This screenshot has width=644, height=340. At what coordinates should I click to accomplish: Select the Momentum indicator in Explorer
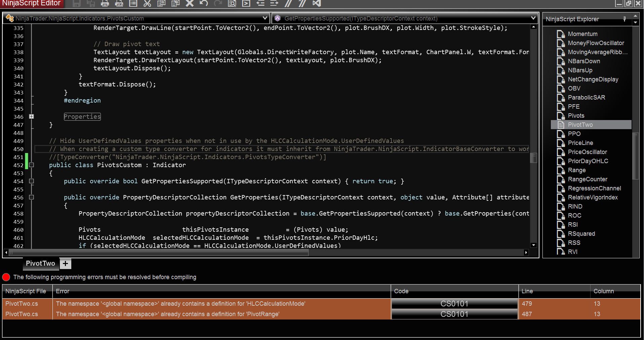pyautogui.click(x=582, y=34)
